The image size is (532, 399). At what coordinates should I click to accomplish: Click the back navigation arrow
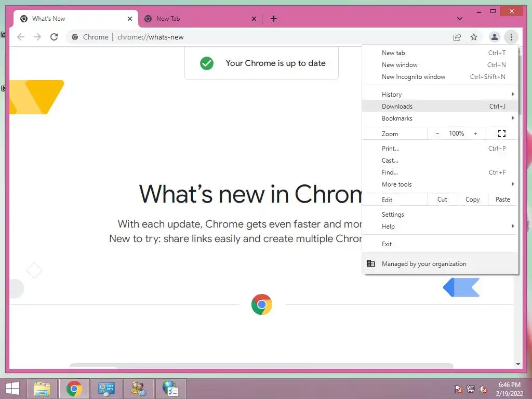point(21,37)
